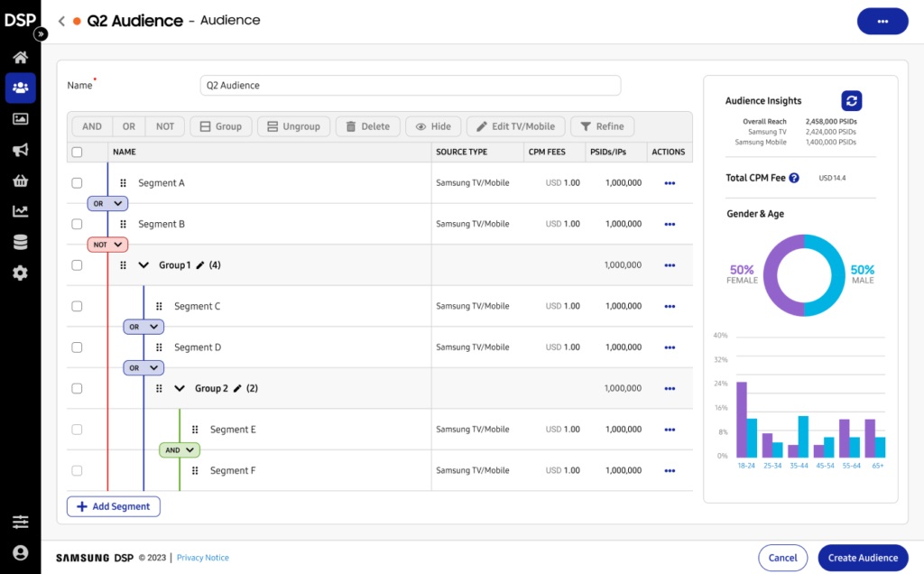
Task: Open the Privacy Notice link
Action: point(202,558)
